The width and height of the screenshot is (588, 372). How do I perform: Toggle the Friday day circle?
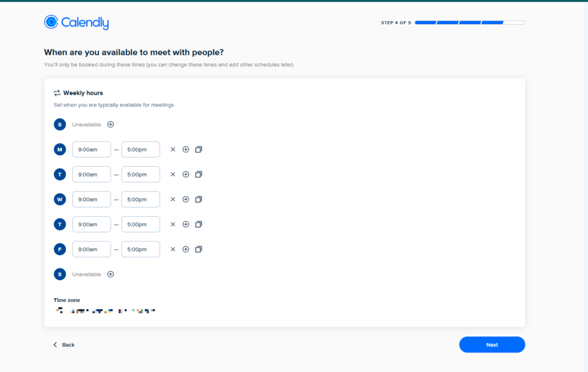(x=60, y=250)
